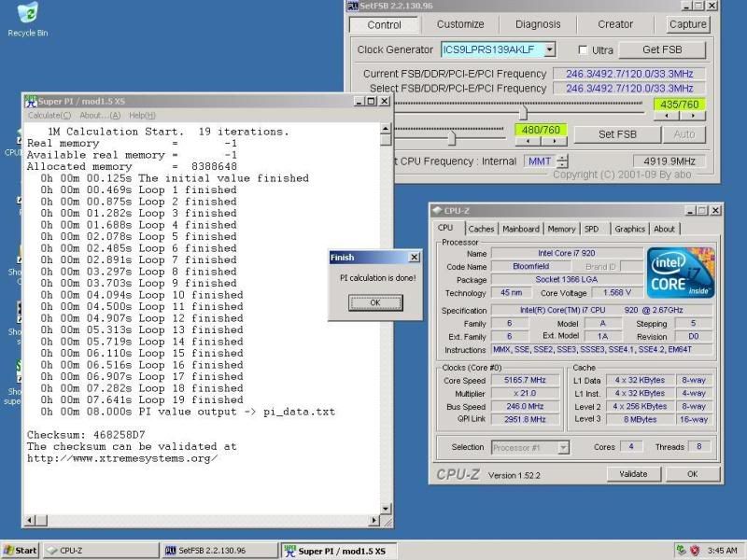Enable the Ultra checkbox in SetFSB
The width and height of the screenshot is (747, 560).
click(x=584, y=49)
